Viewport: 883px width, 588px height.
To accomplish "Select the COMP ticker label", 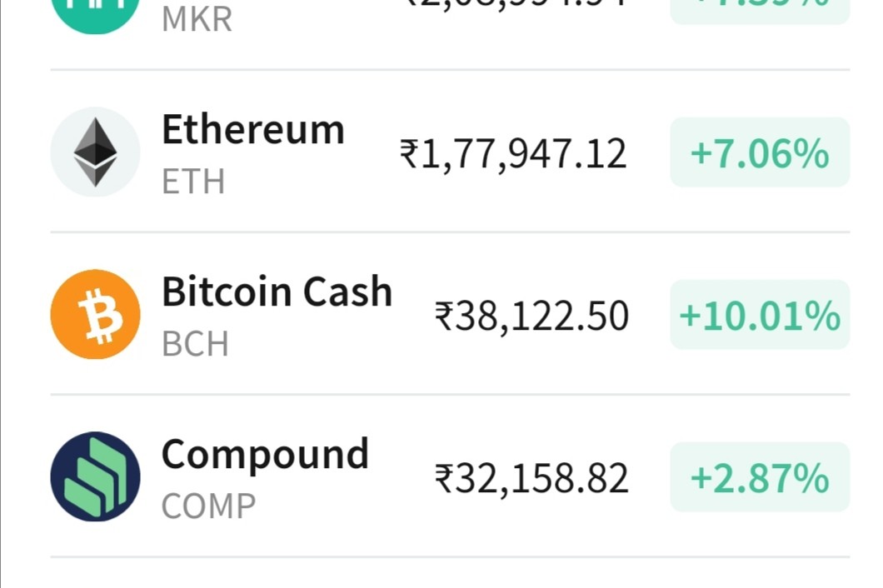I will point(208,506).
